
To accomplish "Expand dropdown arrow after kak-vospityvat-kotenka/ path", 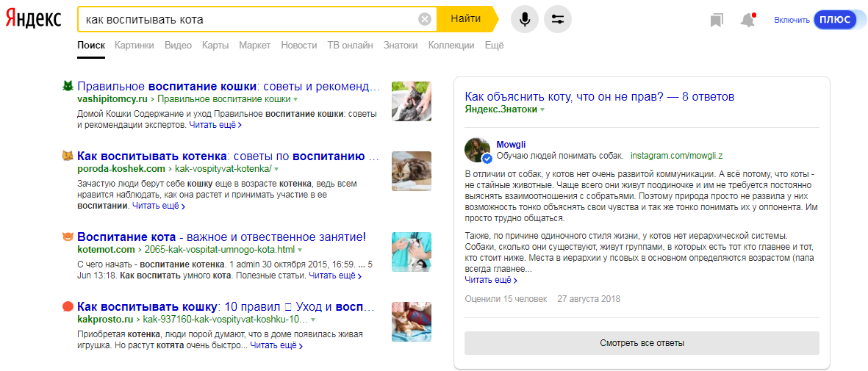I will pyautogui.click(x=276, y=169).
